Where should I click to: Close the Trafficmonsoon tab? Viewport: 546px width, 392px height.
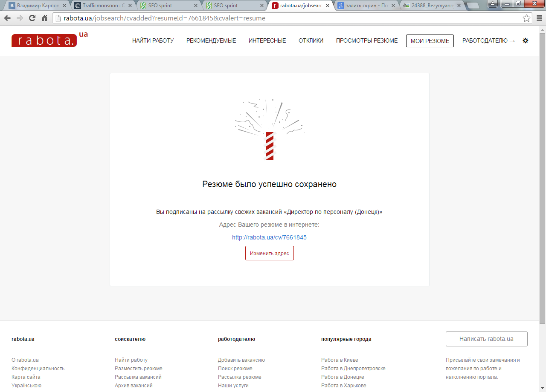(x=130, y=6)
